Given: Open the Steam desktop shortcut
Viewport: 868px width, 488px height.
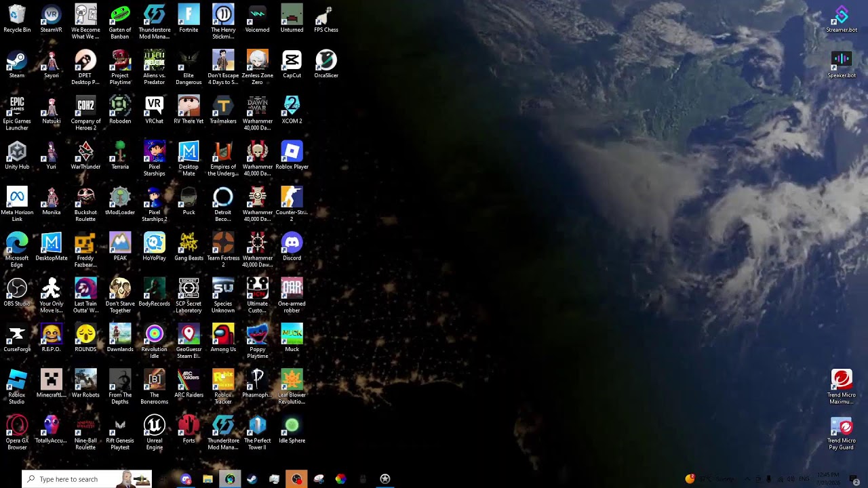Looking at the screenshot, I should pos(17,64).
